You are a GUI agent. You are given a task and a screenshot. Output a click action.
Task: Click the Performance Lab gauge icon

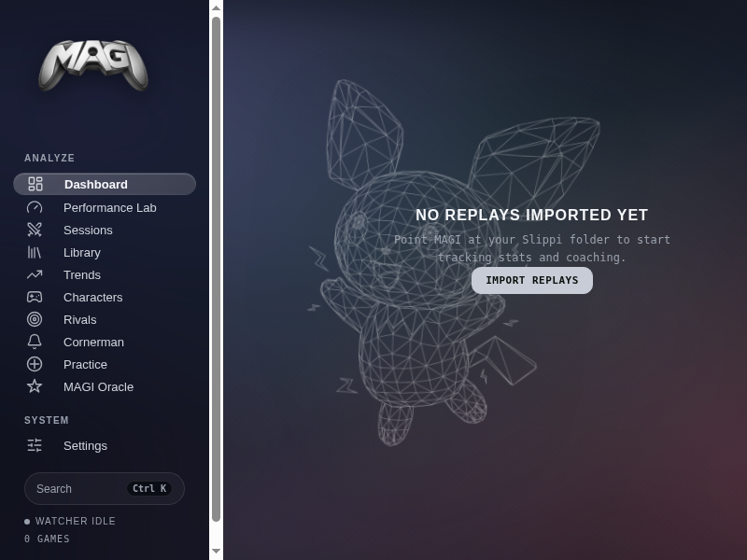point(35,207)
